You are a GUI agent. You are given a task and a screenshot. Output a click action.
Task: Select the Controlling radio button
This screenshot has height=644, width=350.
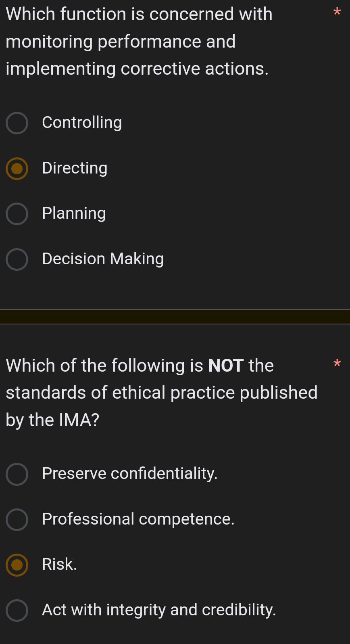coord(17,123)
